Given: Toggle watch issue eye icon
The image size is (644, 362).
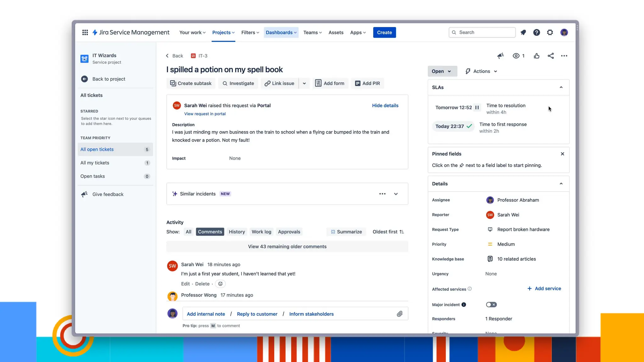Looking at the screenshot, I should coord(516,56).
